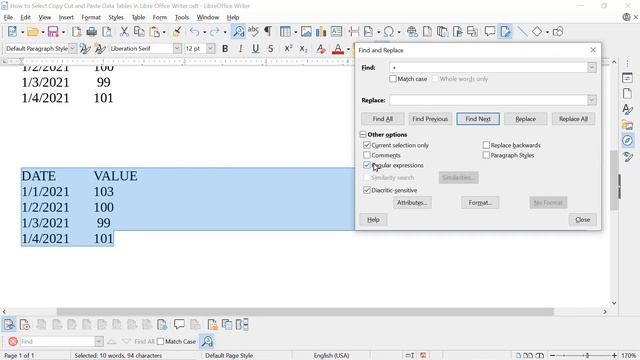This screenshot has height=360, width=640.
Task: Toggle formatting marks pilcrow icon
Action: pyautogui.click(x=268, y=32)
